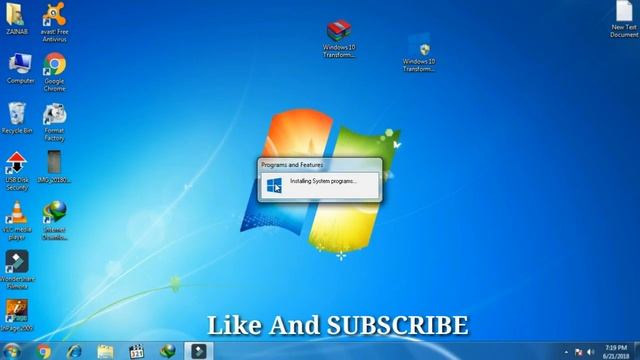Viewport: 640px width, 360px height.
Task: Launch Wondershare Filmora desktop shortcut
Action: click(17, 270)
